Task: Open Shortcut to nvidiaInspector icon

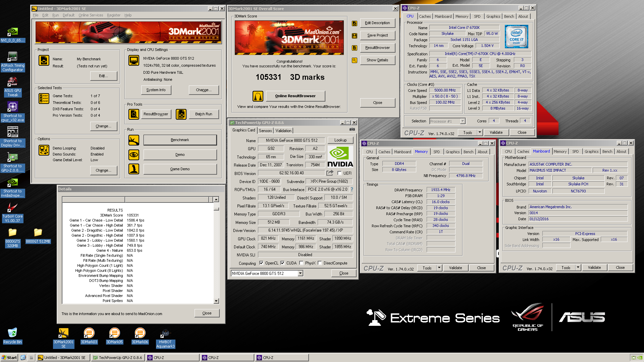Action: coord(12,187)
